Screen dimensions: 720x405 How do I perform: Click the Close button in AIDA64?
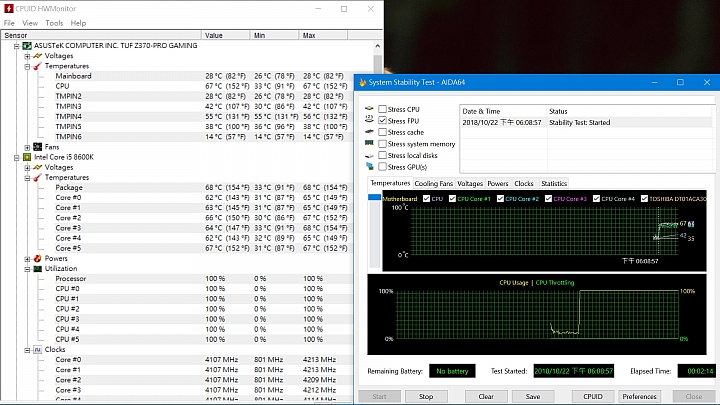coord(694,396)
